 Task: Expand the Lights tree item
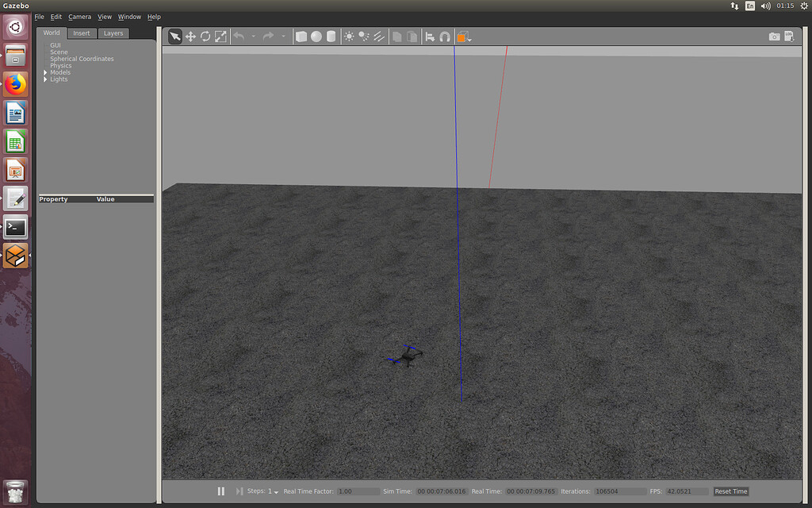45,79
